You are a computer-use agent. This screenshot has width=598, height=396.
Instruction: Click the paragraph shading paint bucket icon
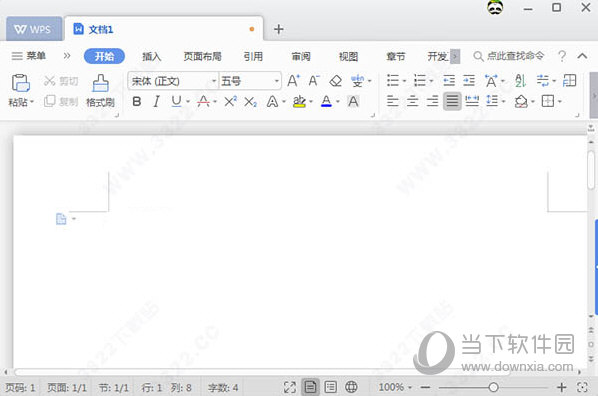tap(521, 101)
